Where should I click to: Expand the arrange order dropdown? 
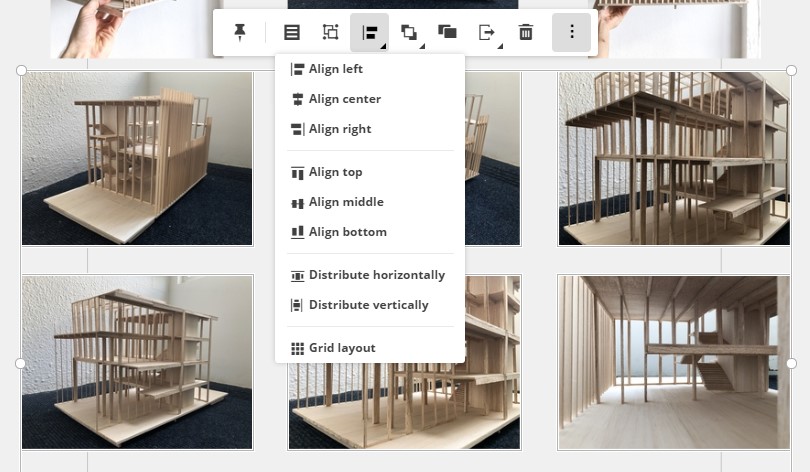click(x=409, y=32)
